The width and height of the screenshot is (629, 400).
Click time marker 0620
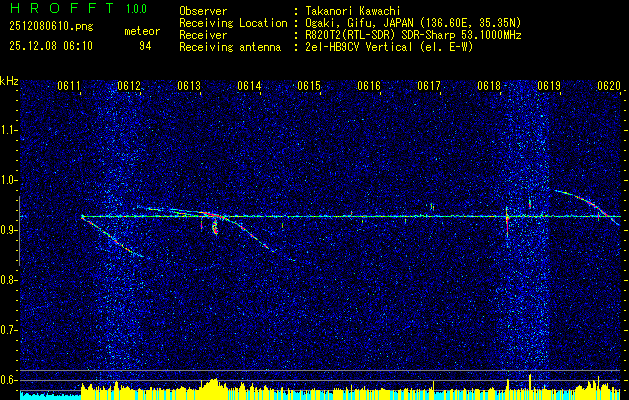(609, 86)
